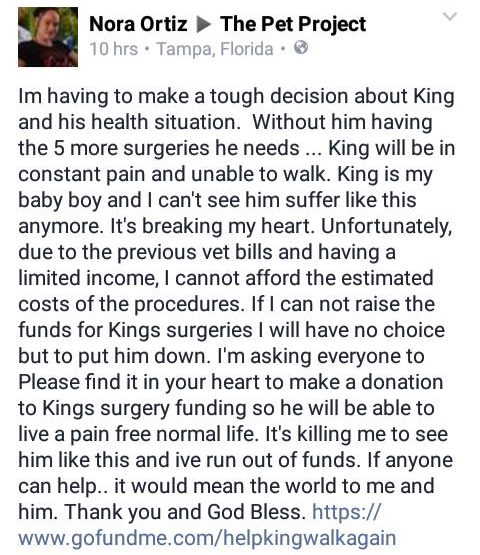Click the phrase 'funds for Kings surgeries'
480x555 pixels.
coord(135,330)
